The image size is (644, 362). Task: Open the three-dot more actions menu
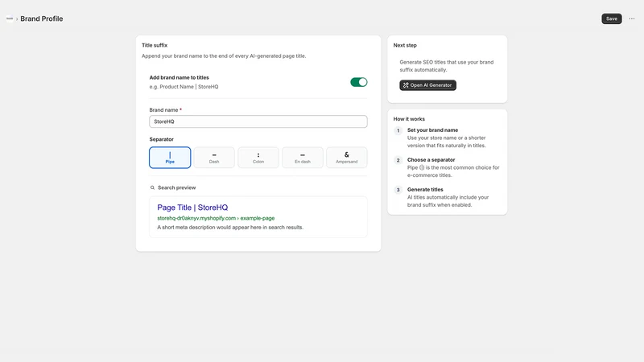click(632, 19)
